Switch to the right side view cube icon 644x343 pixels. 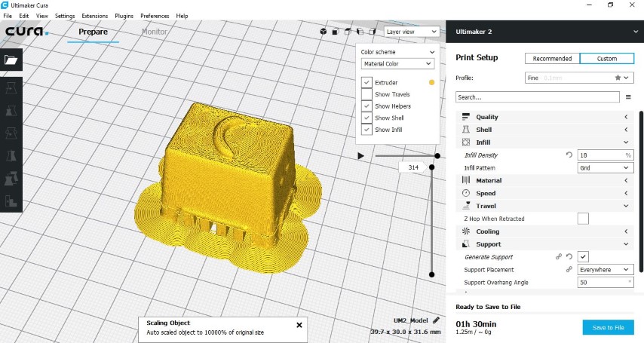point(372,32)
